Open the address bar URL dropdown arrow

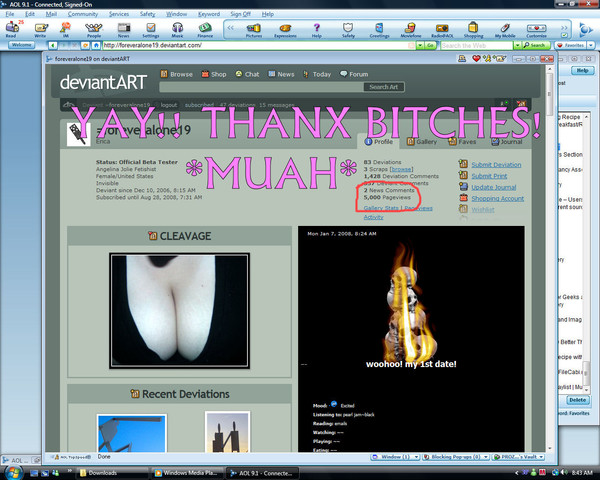pos(420,46)
